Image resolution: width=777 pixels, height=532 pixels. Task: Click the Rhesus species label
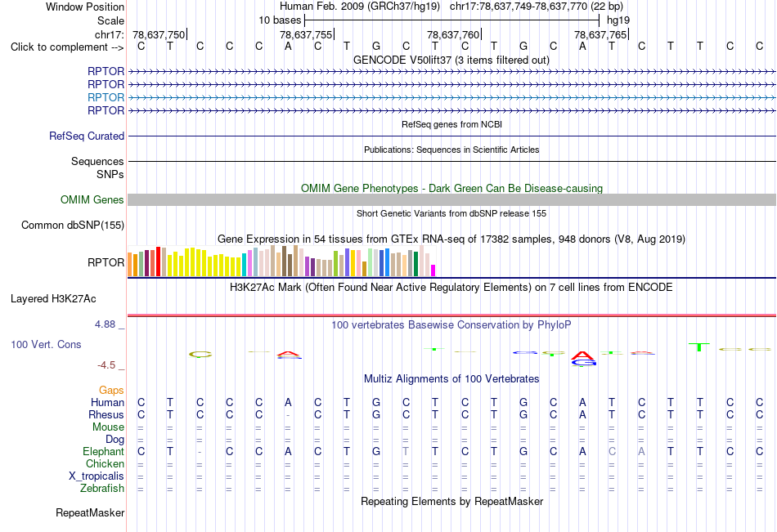click(106, 414)
